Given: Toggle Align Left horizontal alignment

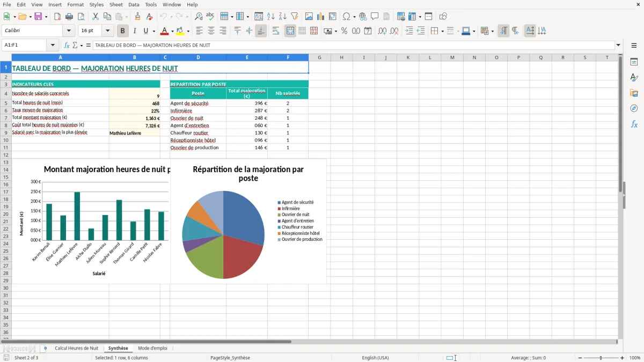Looking at the screenshot, I should click(199, 31).
